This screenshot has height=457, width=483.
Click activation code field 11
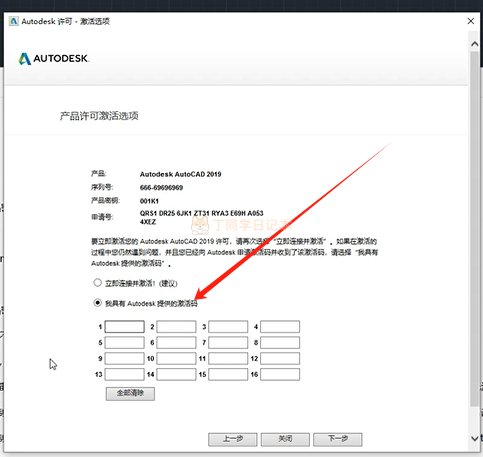tap(228, 359)
